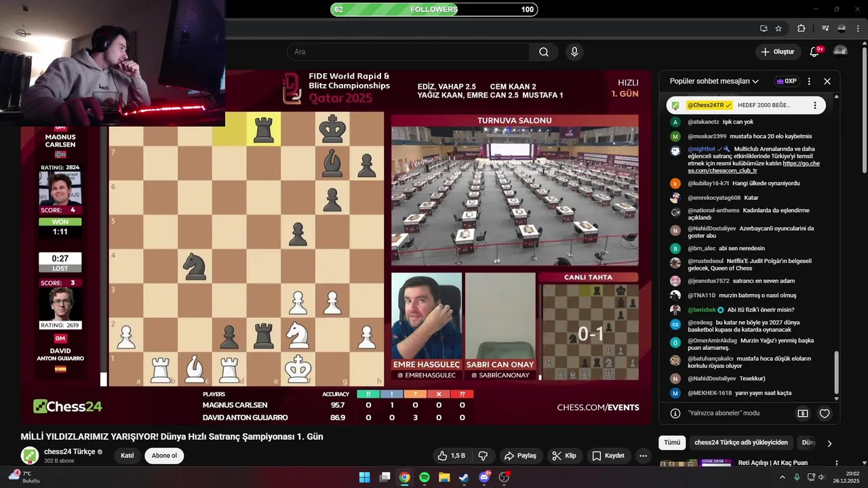The image size is (868, 488).
Task: Click the @MEKHEK-1618 yarın yayın message
Action: pyautogui.click(x=739, y=393)
